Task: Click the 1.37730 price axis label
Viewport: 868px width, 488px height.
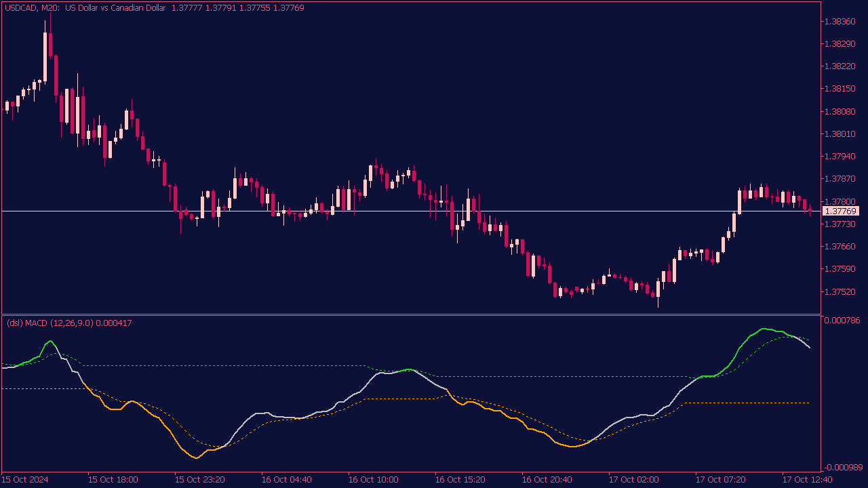Action: click(x=840, y=224)
